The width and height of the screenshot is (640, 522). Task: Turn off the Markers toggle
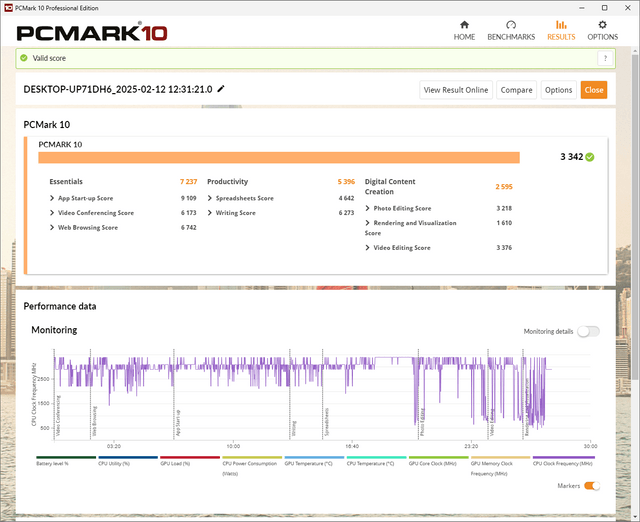[592, 486]
